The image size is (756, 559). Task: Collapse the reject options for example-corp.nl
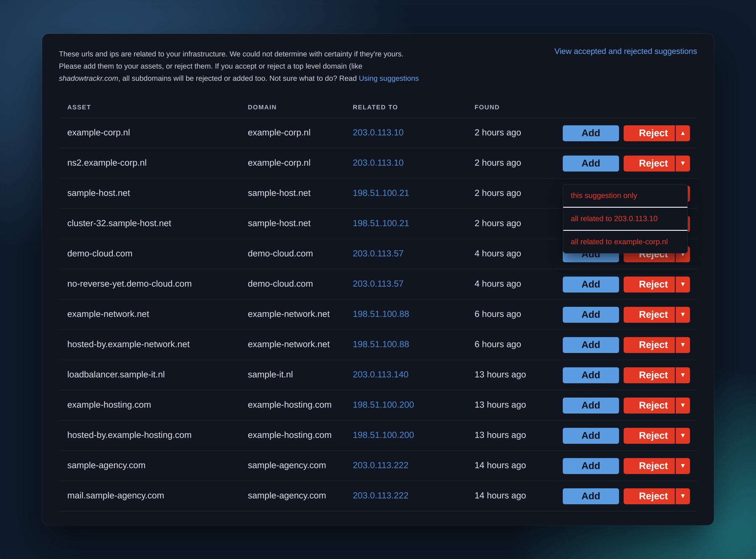(x=682, y=133)
